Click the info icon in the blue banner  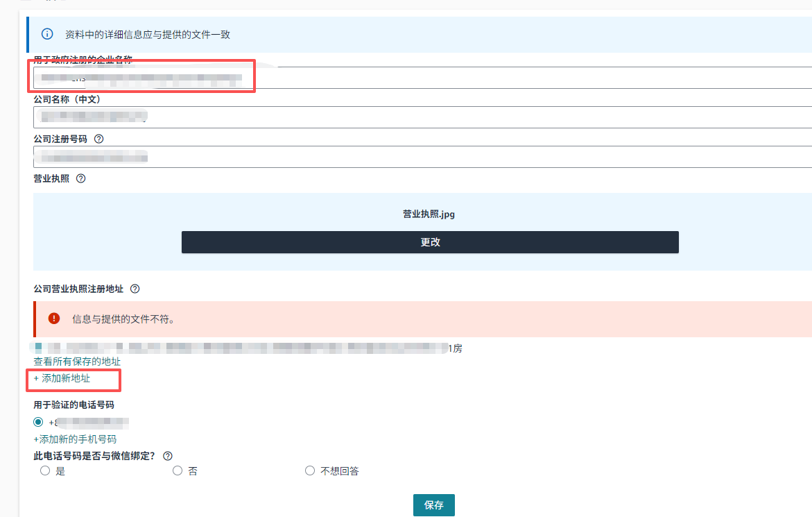pyautogui.click(x=48, y=34)
